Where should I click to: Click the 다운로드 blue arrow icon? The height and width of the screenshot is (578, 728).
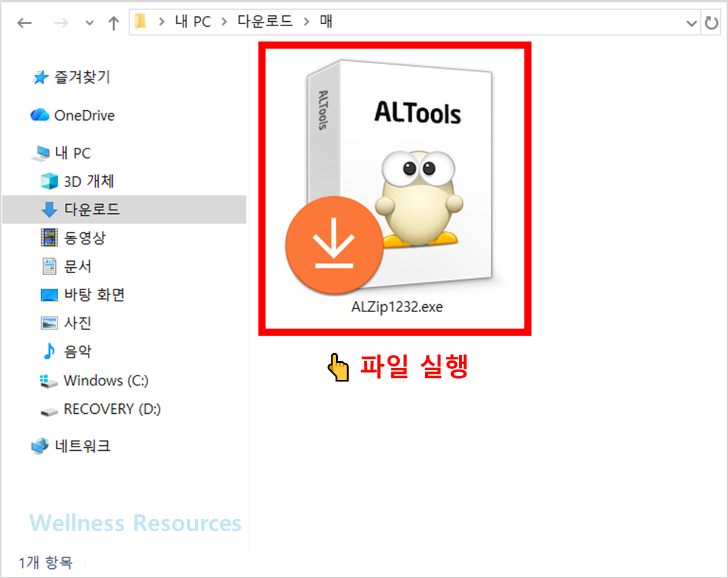pyautogui.click(x=49, y=210)
